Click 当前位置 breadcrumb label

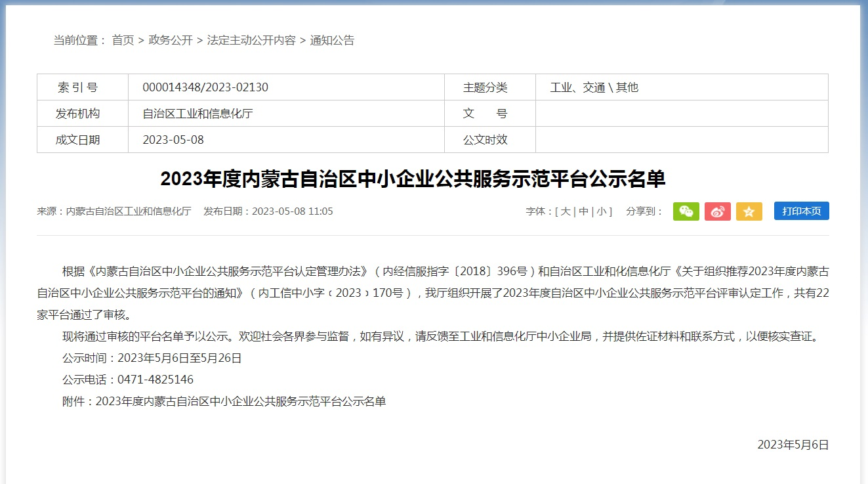click(x=79, y=40)
